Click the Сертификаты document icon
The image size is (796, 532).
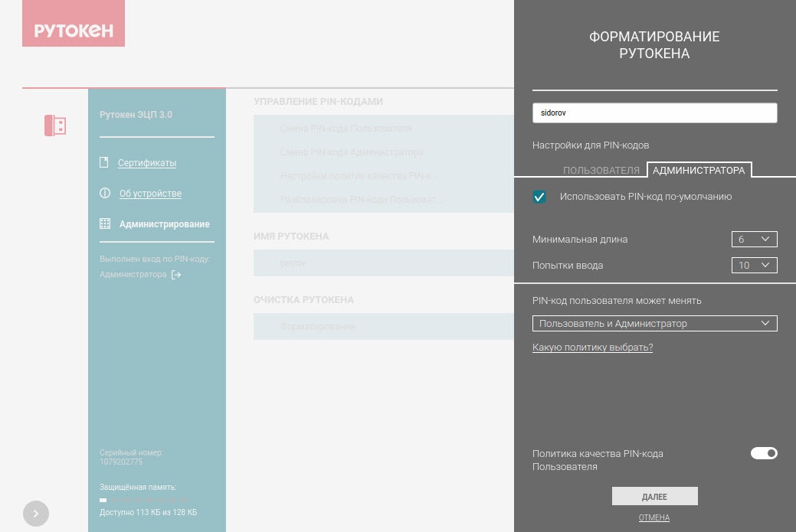coord(104,162)
